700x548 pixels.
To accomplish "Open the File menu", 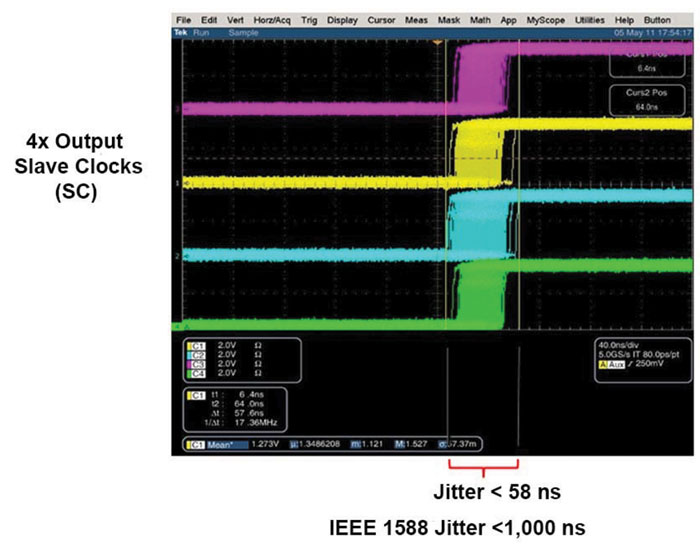I will [182, 20].
